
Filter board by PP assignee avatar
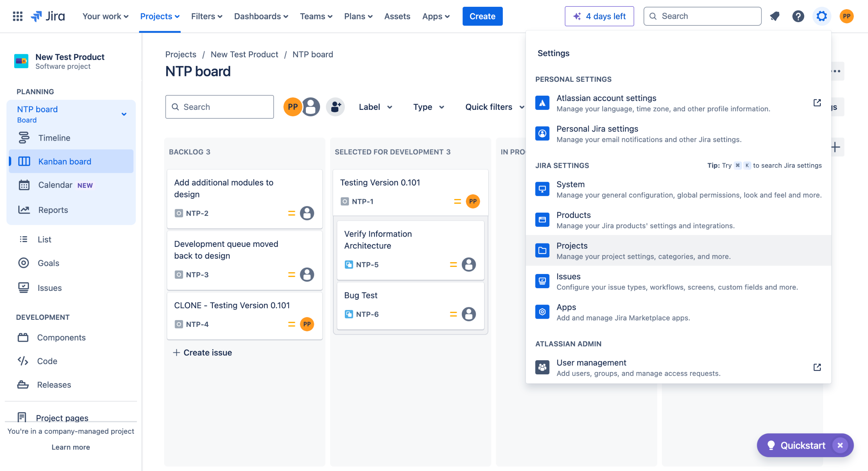coord(292,107)
